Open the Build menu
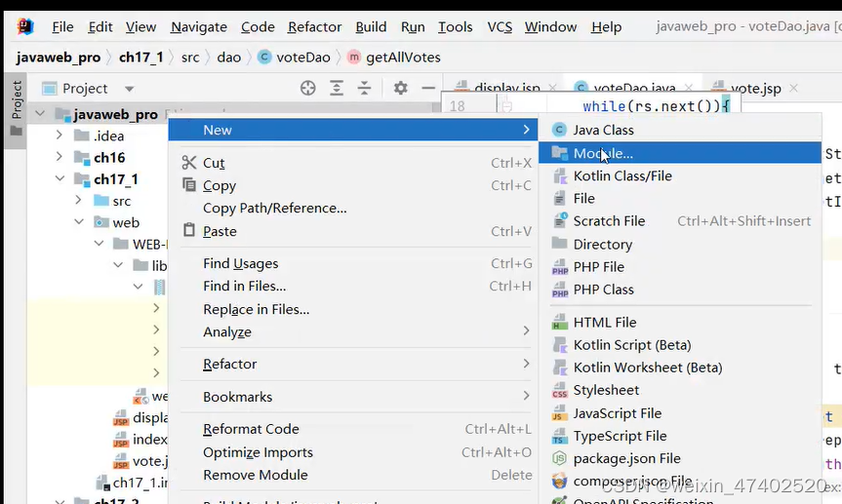This screenshot has height=504, width=842. [x=371, y=27]
